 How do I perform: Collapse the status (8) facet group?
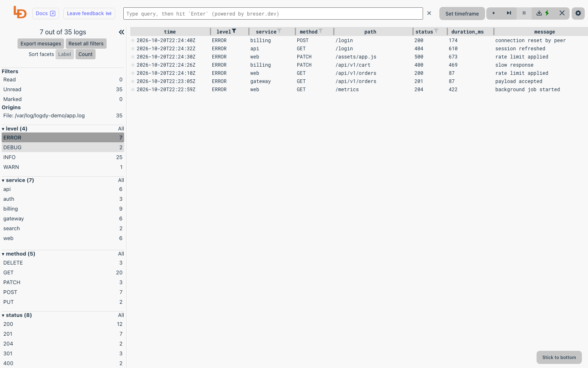click(x=17, y=315)
